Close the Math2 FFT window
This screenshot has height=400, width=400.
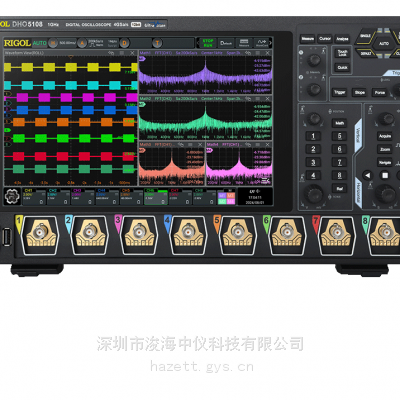(267, 99)
